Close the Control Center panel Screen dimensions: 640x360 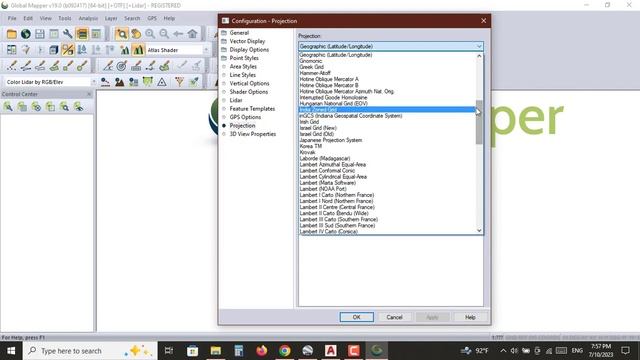[89, 94]
